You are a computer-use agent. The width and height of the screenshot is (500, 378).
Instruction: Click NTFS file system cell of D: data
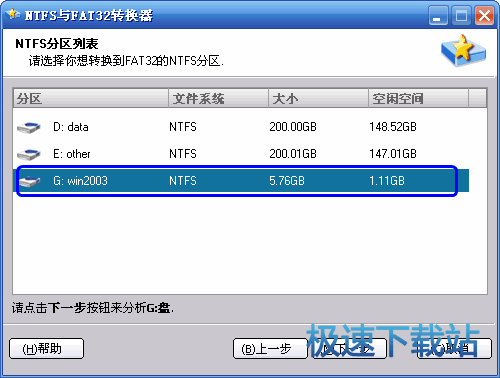tap(183, 127)
